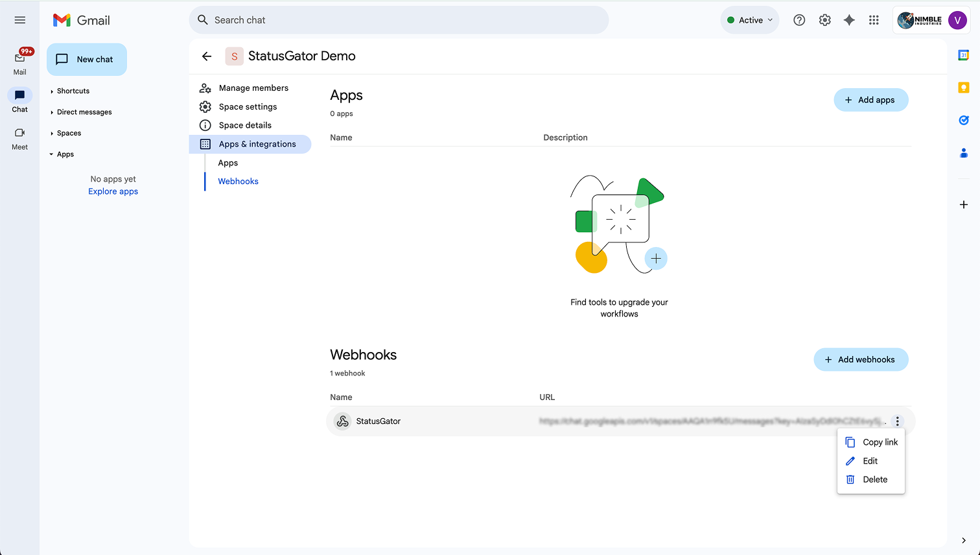Open the Settings gear icon
This screenshot has height=555, width=980.
tap(824, 20)
